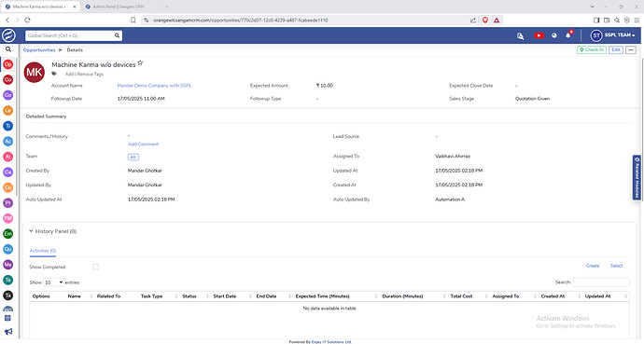Open the blue 'Qu' Quotes sidebar icon
The width and height of the screenshot is (644, 344).
7,249
